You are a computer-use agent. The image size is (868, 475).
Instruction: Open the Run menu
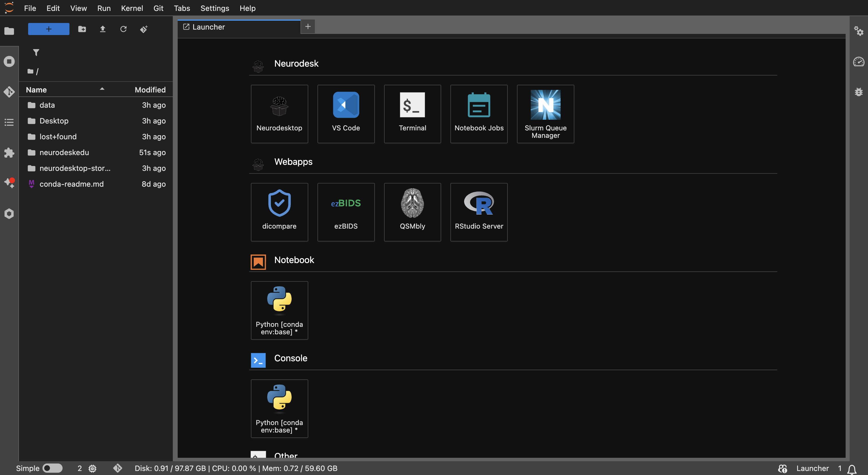(104, 8)
